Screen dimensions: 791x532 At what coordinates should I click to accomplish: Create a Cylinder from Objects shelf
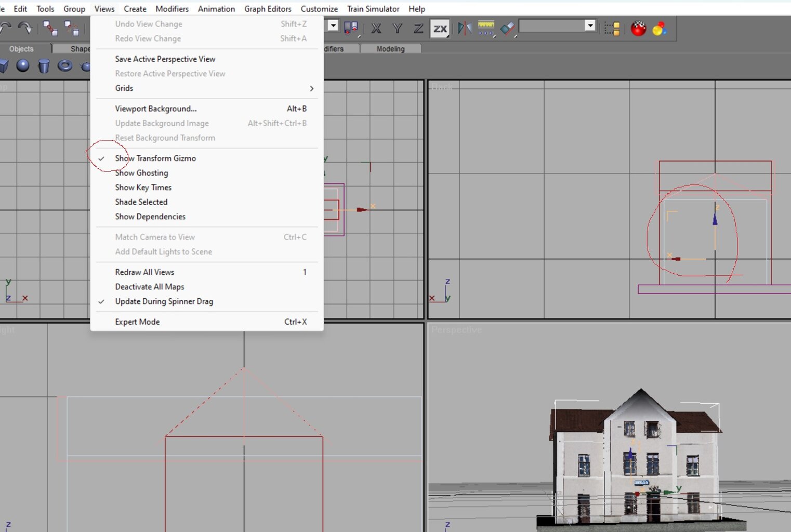pyautogui.click(x=44, y=66)
